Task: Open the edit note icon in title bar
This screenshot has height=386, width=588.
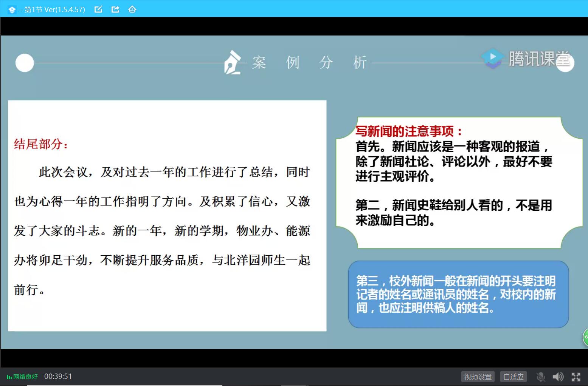Action: [98, 9]
